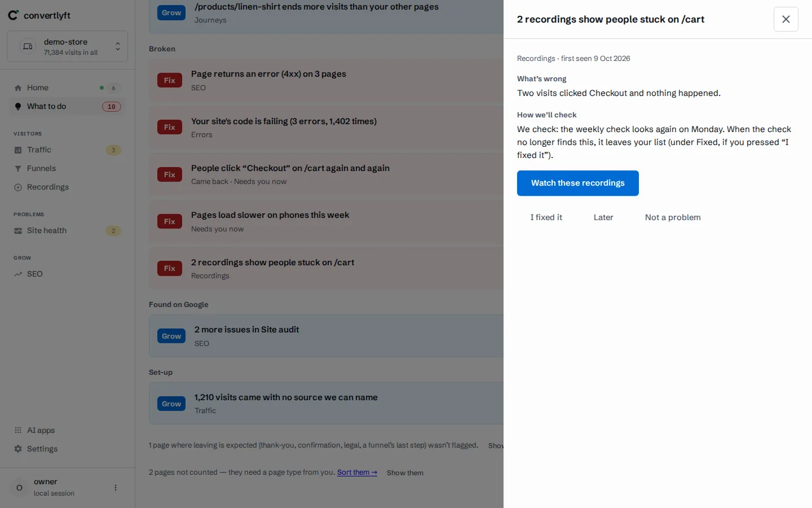The width and height of the screenshot is (812, 508).
Task: Click the owner avatar circle
Action: pos(20,488)
